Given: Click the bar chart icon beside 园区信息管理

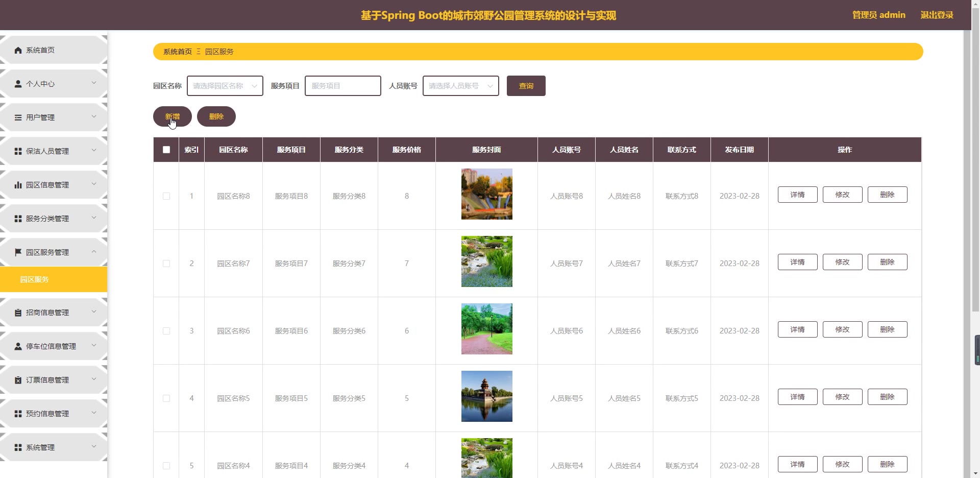Looking at the screenshot, I should (18, 185).
